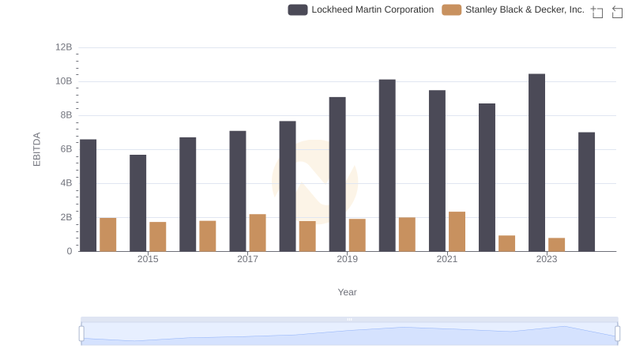Click the 8B y-axis label
The width and height of the screenshot is (632, 364).
66,115
